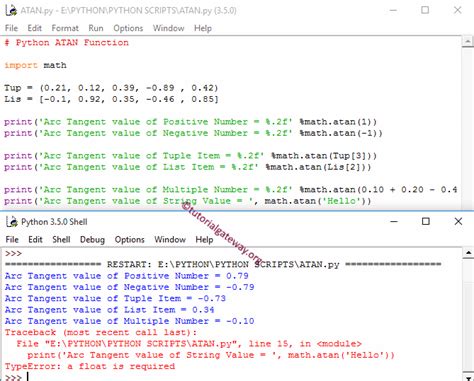Image resolution: width=474 pixels, height=381 pixels.
Task: Open Help menu in Python Shell window
Action: point(204,240)
